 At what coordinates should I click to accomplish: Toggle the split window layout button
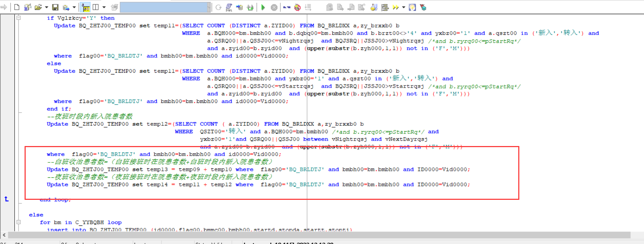coord(96,7)
